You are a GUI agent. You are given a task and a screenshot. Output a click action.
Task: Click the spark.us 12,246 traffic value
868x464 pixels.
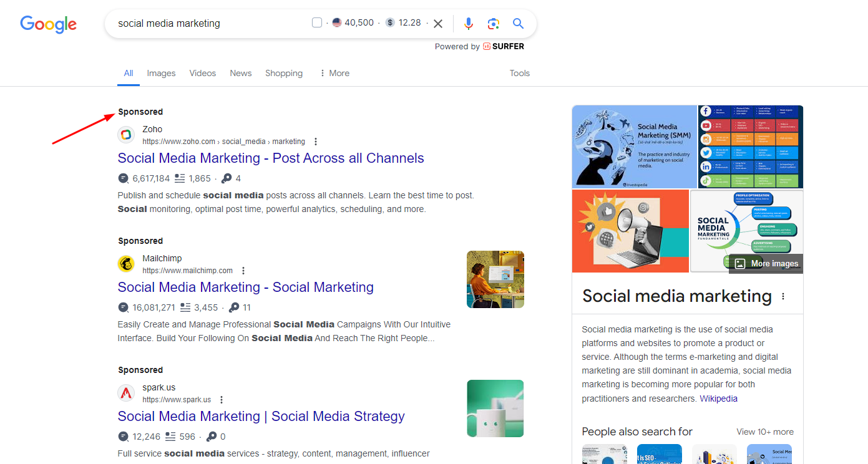(147, 437)
